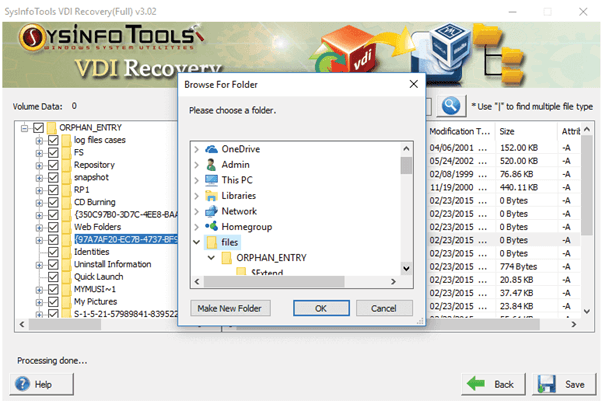Uncheck the ORPHAN_ENTRY root checkbox
The height and width of the screenshot is (403, 602).
38,127
